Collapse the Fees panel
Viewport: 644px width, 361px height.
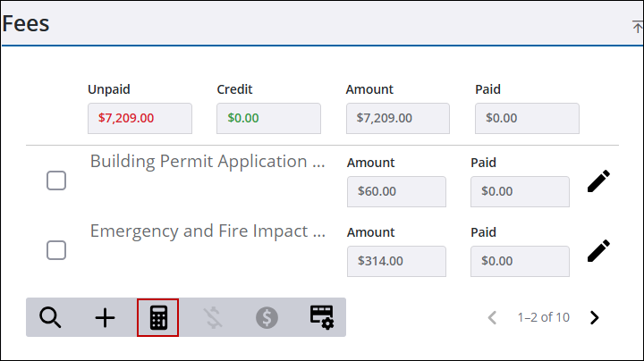point(637,27)
